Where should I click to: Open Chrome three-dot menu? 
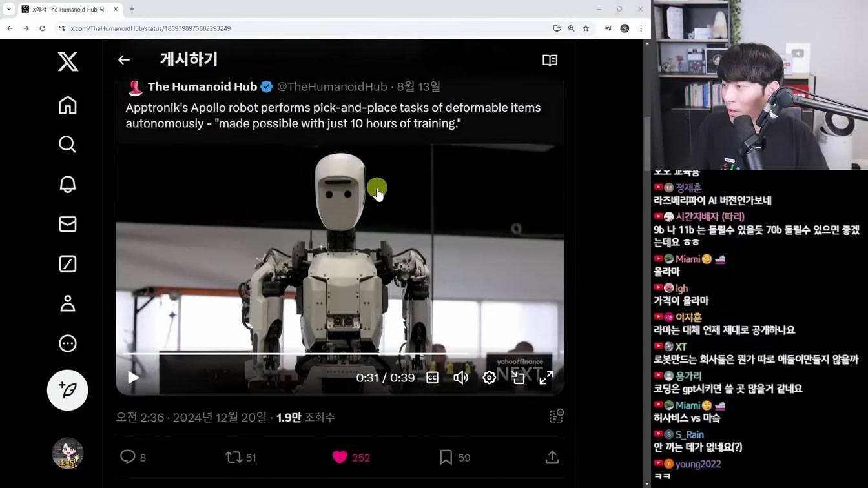(641, 28)
